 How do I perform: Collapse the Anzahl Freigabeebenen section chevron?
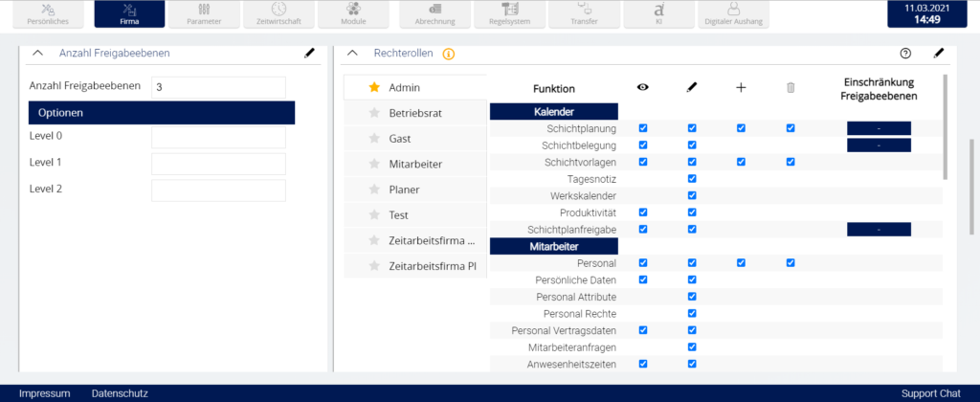pyautogui.click(x=37, y=54)
